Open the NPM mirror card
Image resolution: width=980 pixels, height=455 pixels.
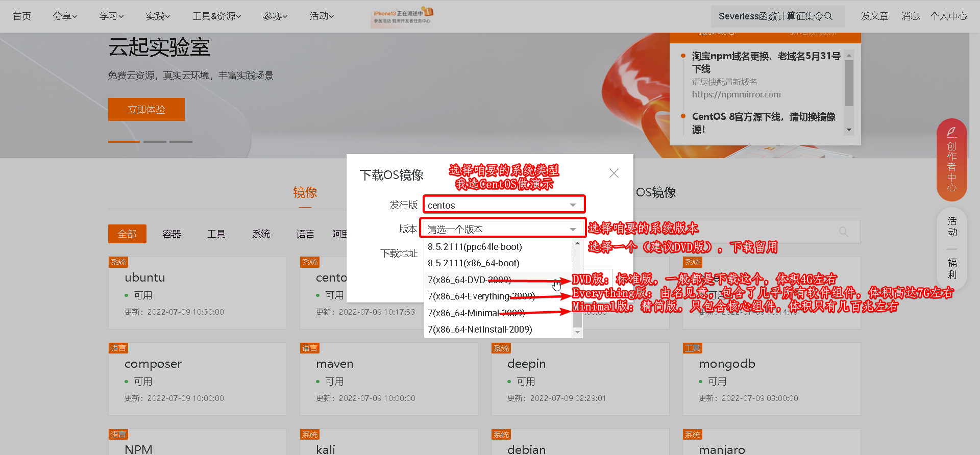point(198,442)
